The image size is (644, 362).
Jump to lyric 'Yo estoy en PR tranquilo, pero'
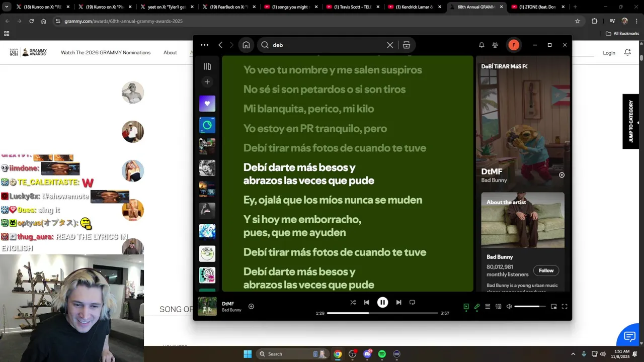(315, 128)
